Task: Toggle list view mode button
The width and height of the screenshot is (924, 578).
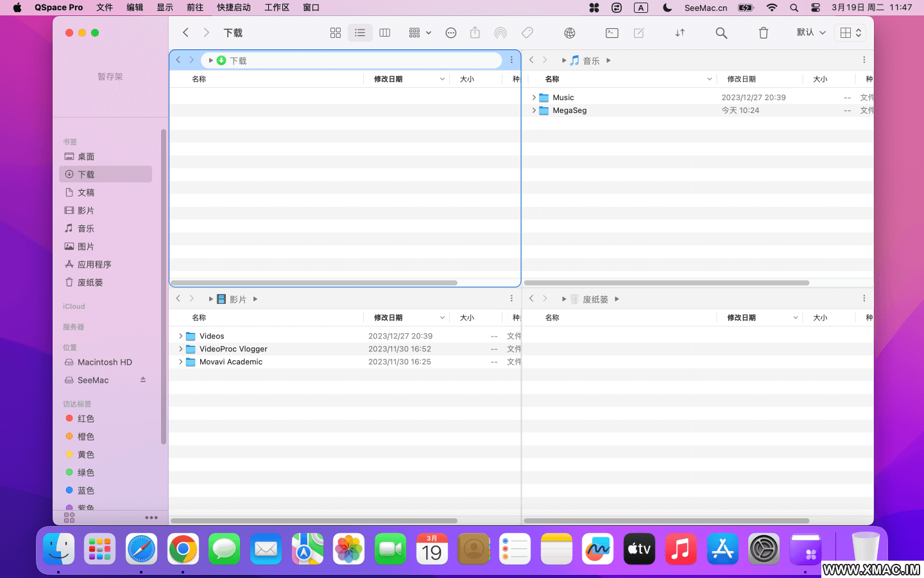Action: (x=360, y=33)
